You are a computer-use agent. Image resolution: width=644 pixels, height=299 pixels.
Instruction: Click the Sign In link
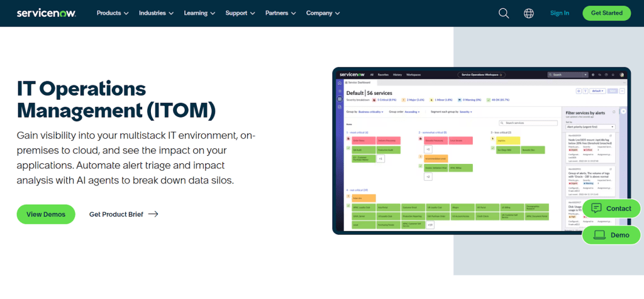(559, 13)
